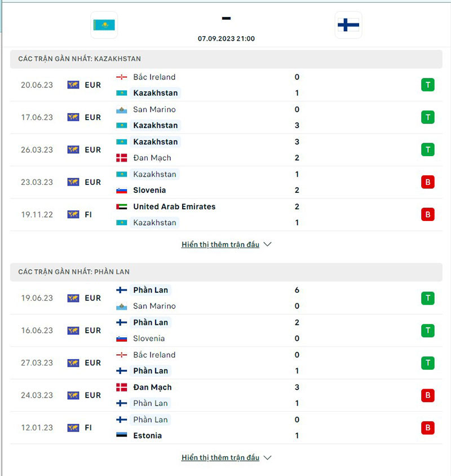Click the Finland flag in the match header
The width and height of the screenshot is (451, 476).
(348, 25)
